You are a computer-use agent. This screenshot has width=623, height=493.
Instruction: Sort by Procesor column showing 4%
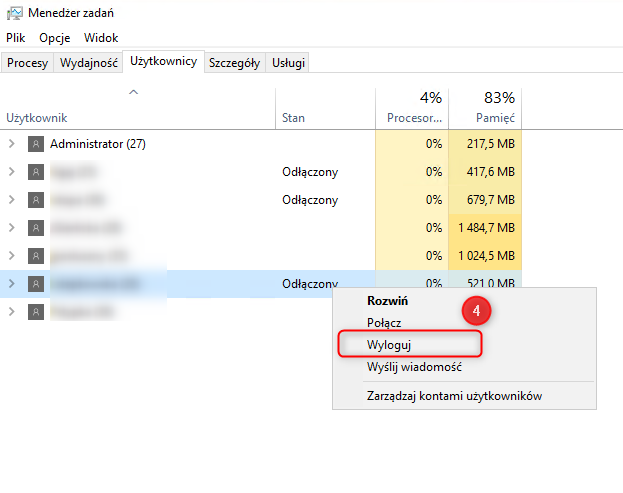(x=412, y=108)
